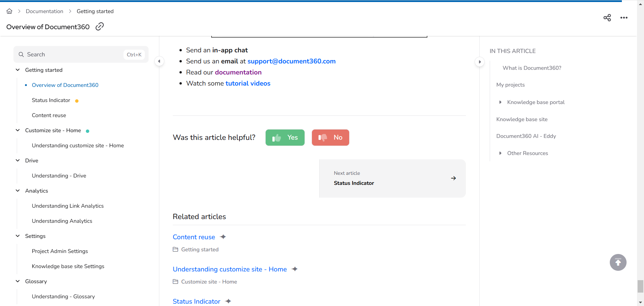Open related article Status Indicator link
Screen dimensions: 644x306
(197, 301)
